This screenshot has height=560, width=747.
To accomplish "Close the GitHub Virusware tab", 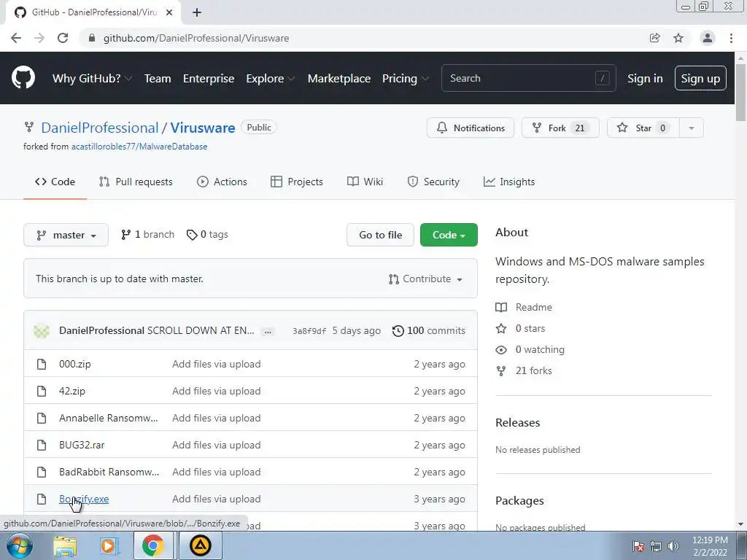I will [x=169, y=12].
